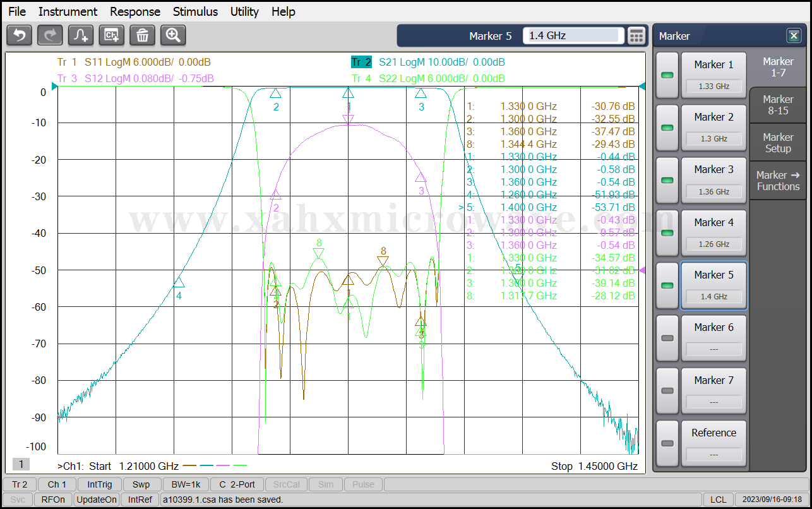
Task: Close the Marker panel
Action: 794,36
